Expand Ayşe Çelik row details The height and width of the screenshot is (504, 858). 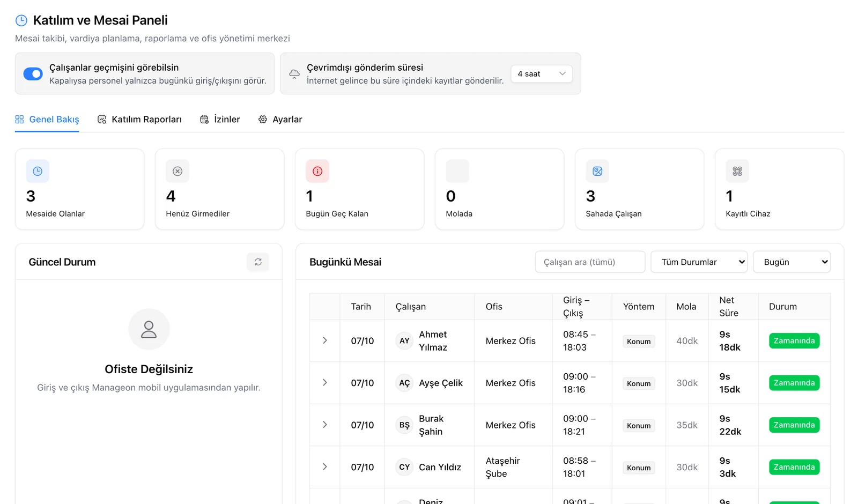[x=325, y=382]
